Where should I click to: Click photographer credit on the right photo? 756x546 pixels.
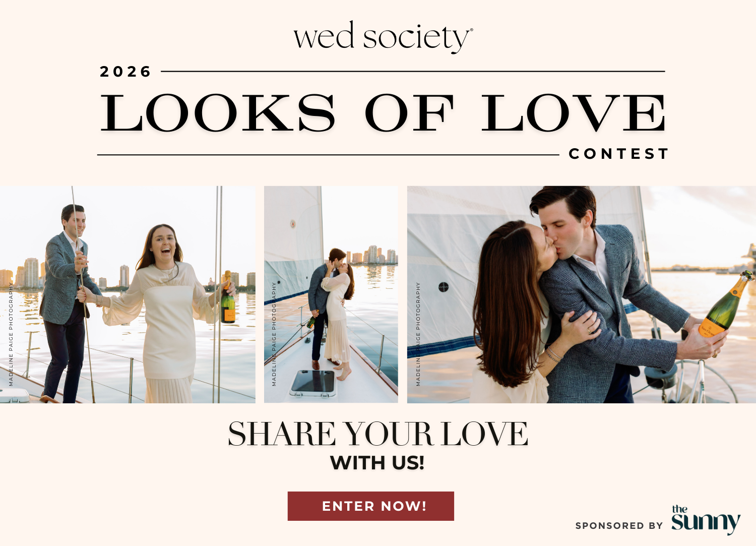pos(418,334)
